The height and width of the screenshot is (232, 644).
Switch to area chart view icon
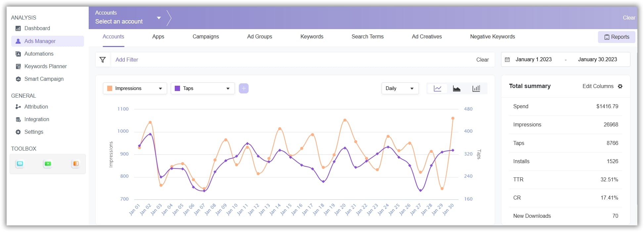[457, 88]
